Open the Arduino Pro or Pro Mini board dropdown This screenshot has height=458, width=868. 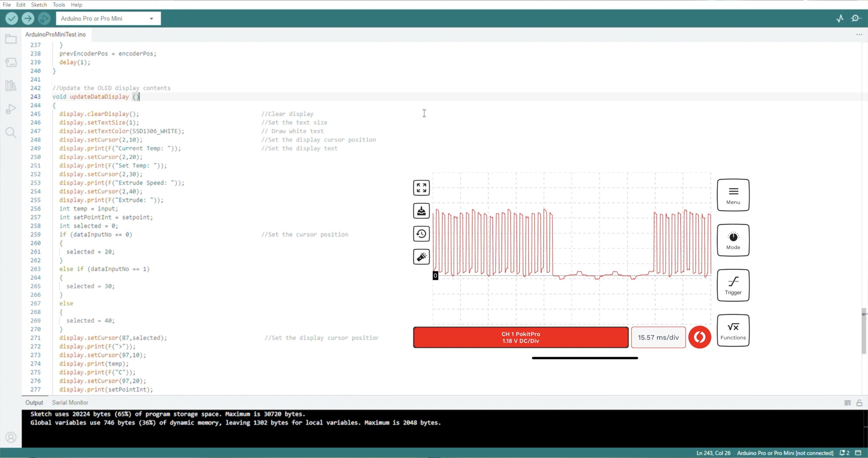pyautogui.click(x=108, y=19)
